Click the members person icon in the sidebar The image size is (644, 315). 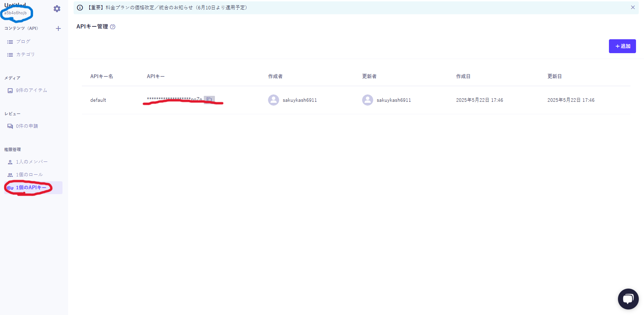10,161
